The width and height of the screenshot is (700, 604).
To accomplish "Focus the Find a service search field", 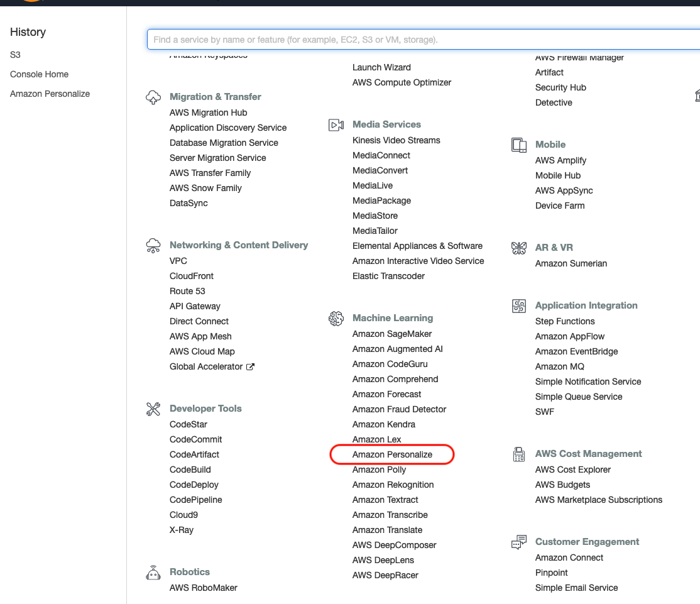I will coord(424,40).
